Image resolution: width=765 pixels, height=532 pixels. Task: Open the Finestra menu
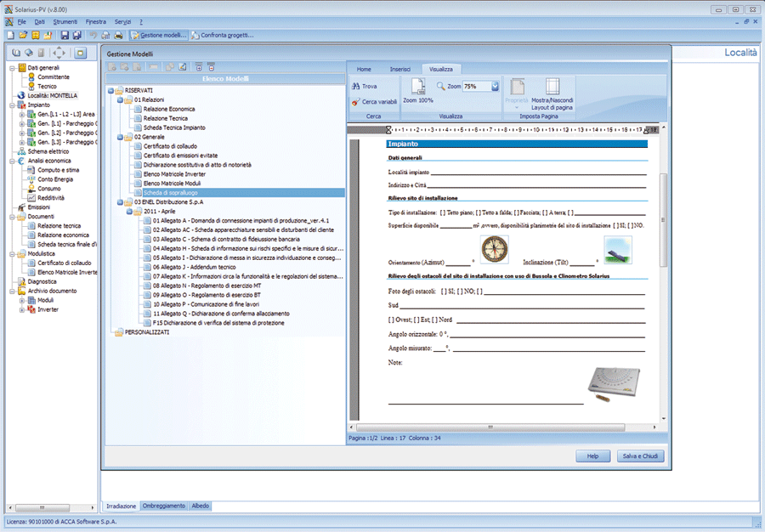click(x=95, y=22)
